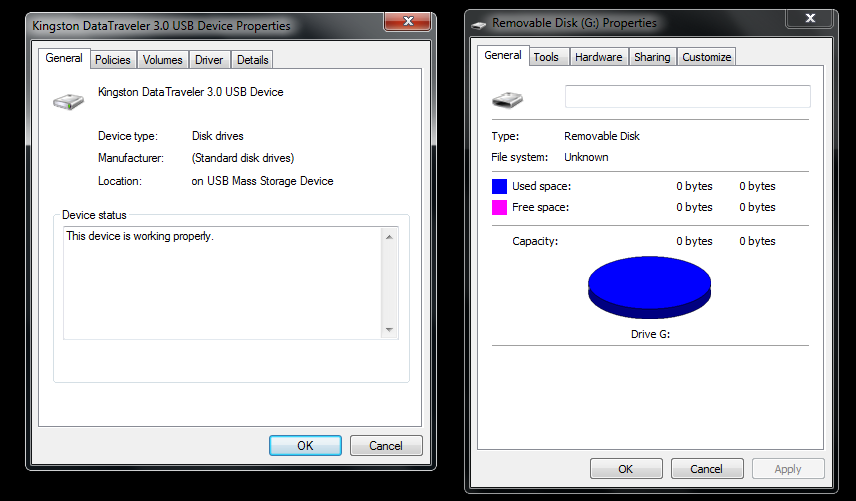Click the 'Disk drives' device type value
Image resolution: width=856 pixels, height=501 pixels.
pyautogui.click(x=217, y=136)
